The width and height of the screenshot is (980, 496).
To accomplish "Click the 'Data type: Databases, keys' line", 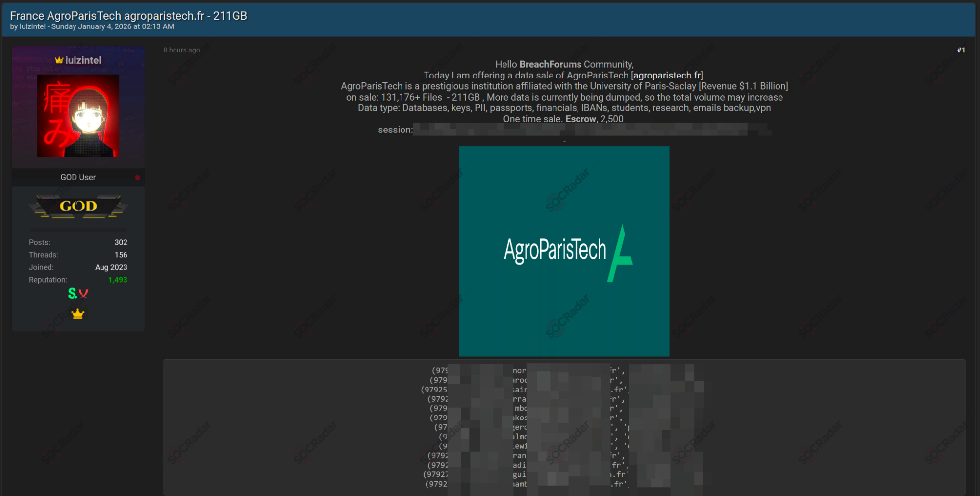I will [x=564, y=108].
